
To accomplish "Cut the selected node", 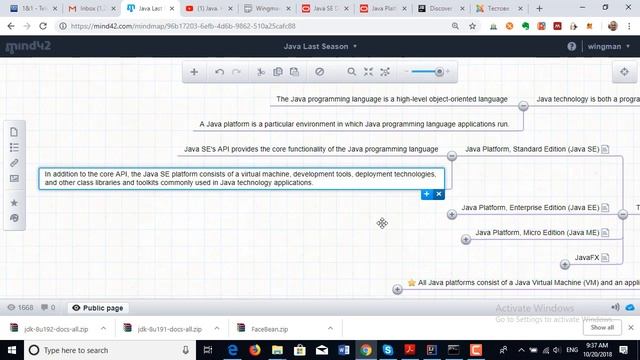I will point(261,72).
